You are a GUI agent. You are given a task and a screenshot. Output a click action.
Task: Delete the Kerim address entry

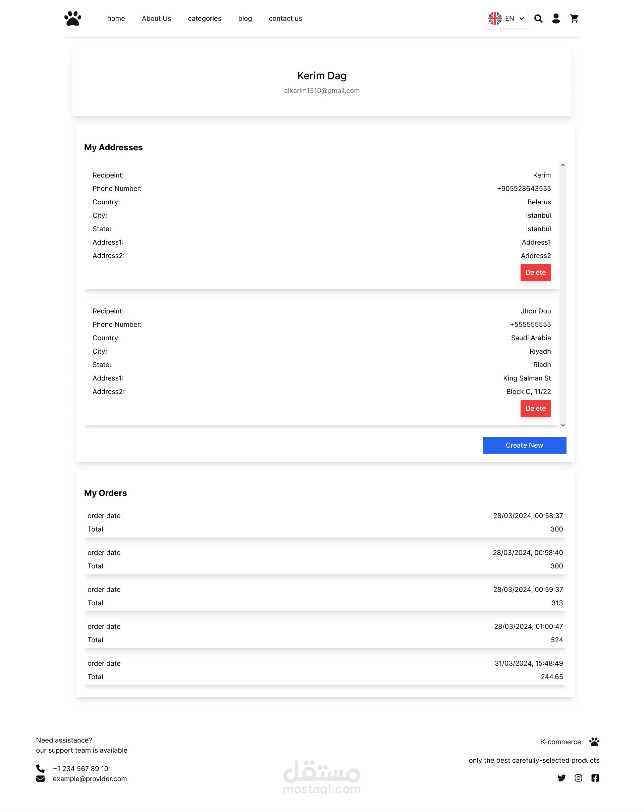coord(535,272)
